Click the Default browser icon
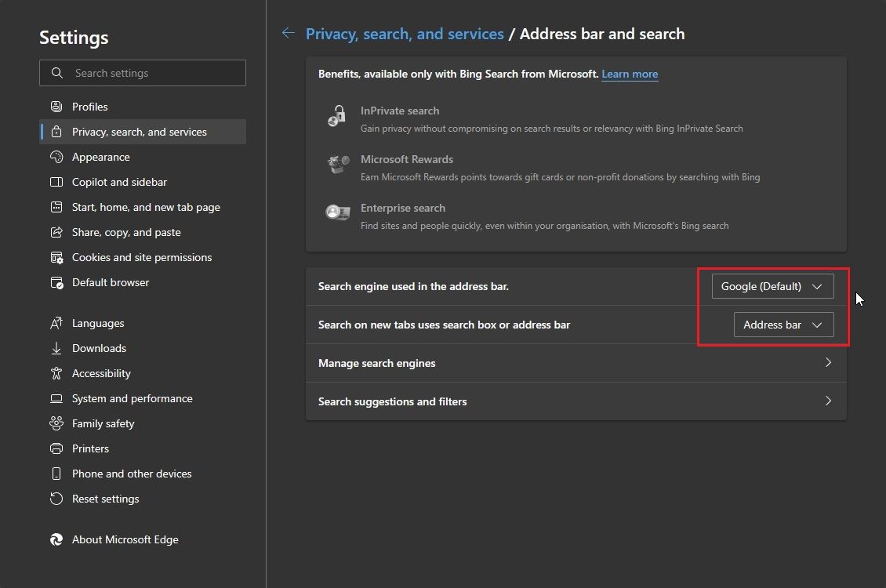The image size is (886, 588). coord(56,282)
